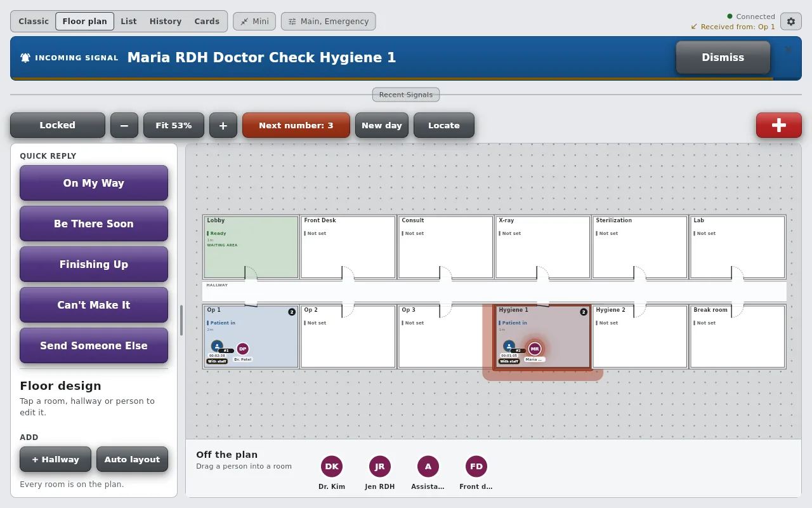812x508 pixels.
Task: Click the Locate button
Action: click(444, 125)
